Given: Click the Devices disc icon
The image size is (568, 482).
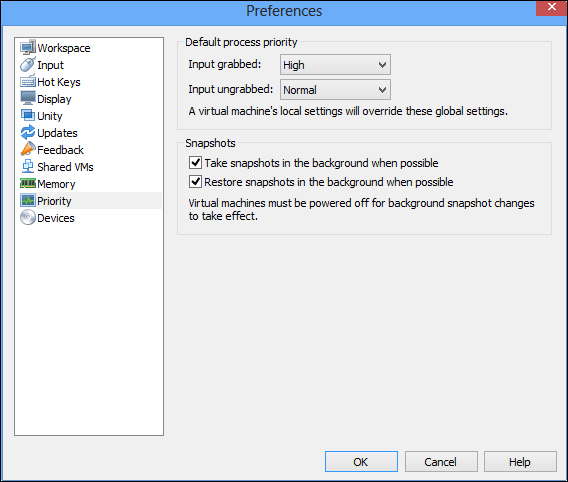Looking at the screenshot, I should coord(28,218).
